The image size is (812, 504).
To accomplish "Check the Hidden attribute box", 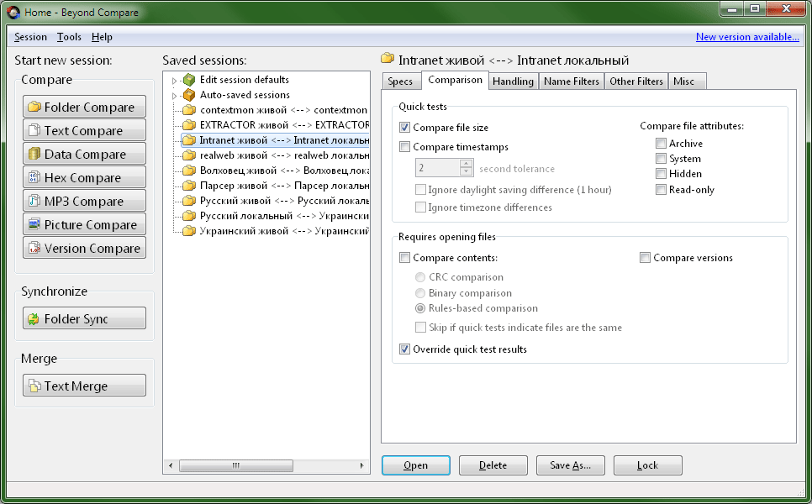I will [x=661, y=173].
